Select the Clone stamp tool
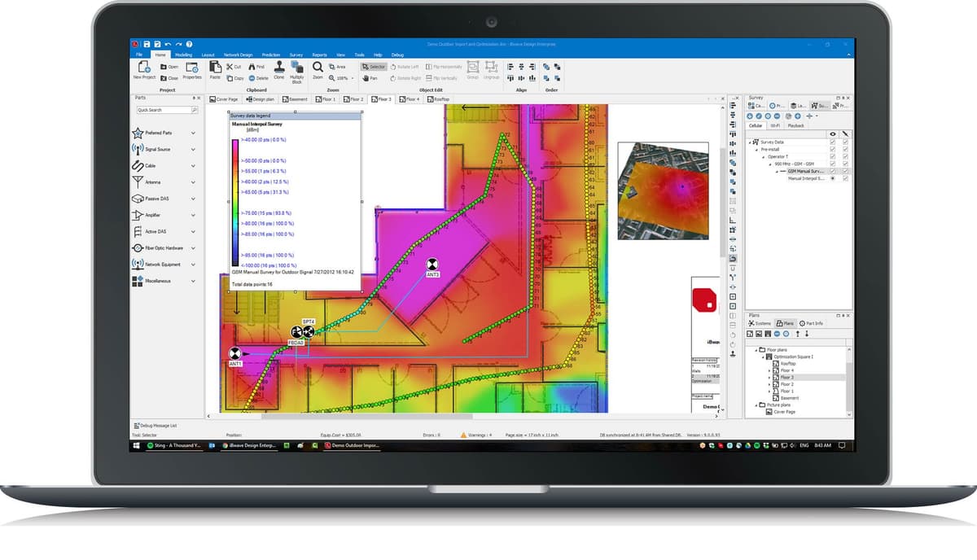The image size is (977, 560). (278, 68)
